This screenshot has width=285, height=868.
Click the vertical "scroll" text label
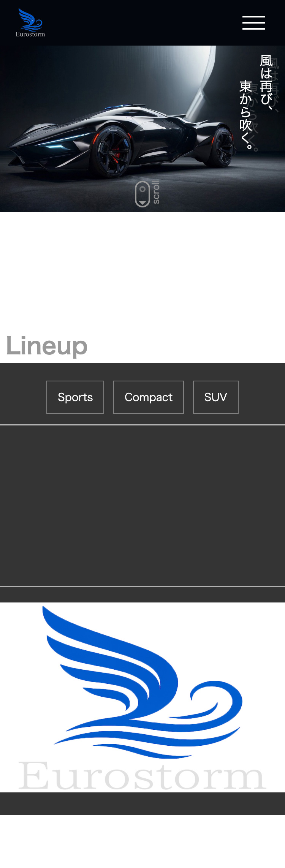point(156,193)
